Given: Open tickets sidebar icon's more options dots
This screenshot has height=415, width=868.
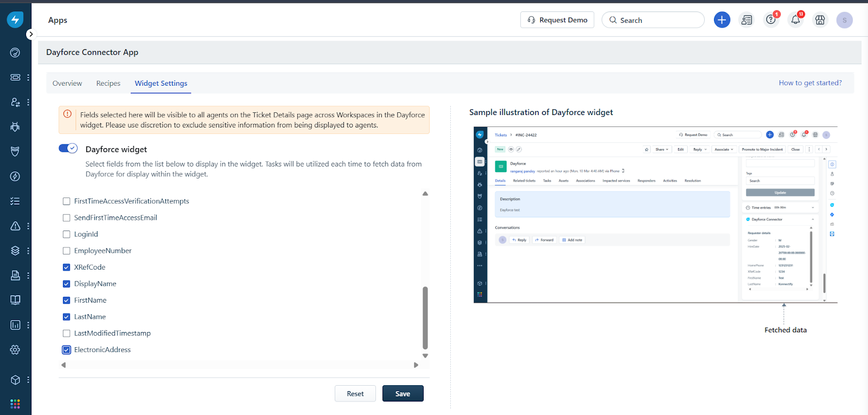Looking at the screenshot, I should coord(28,77).
